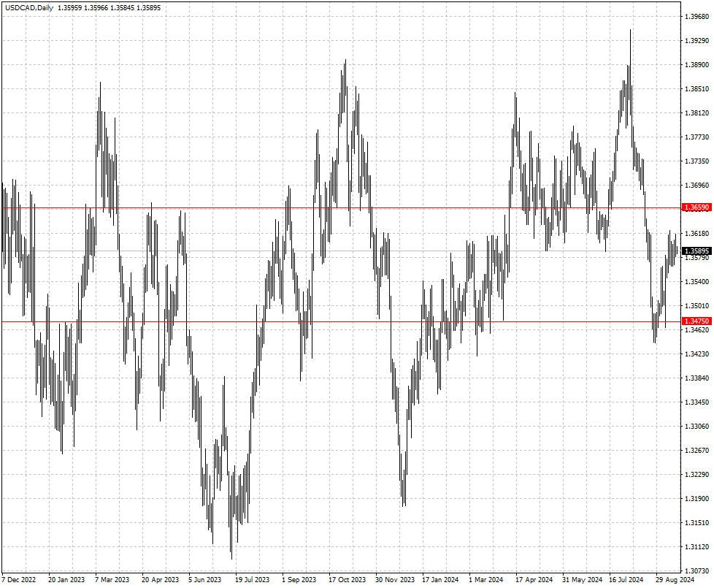Viewport: 714px width, 588px height.
Task: Click the 1.33060 price scale value
Action: (695, 427)
